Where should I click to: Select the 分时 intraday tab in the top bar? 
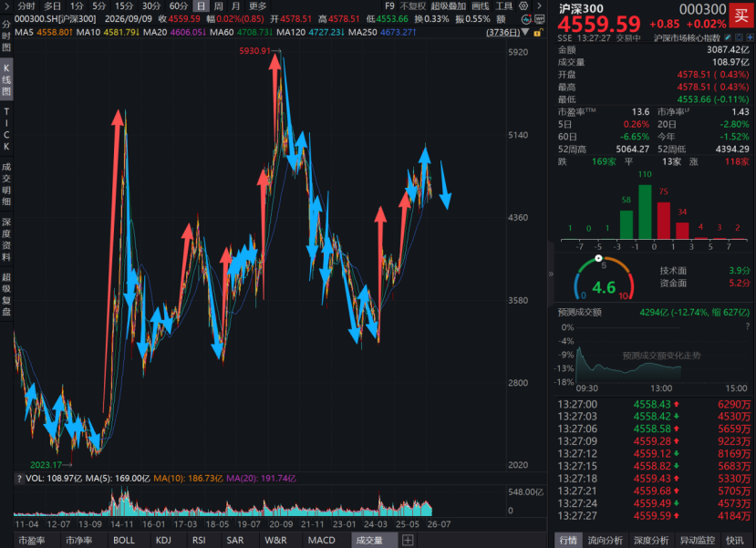(26, 5)
